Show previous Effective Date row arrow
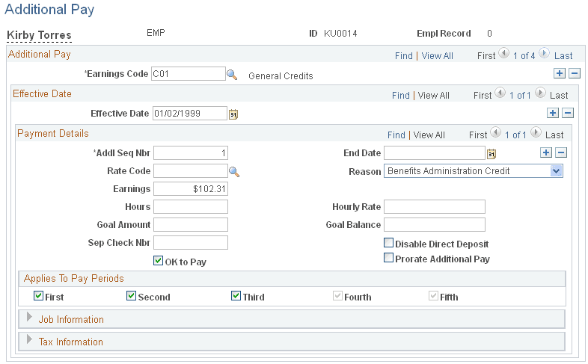This screenshot has width=588, height=364. (x=500, y=93)
